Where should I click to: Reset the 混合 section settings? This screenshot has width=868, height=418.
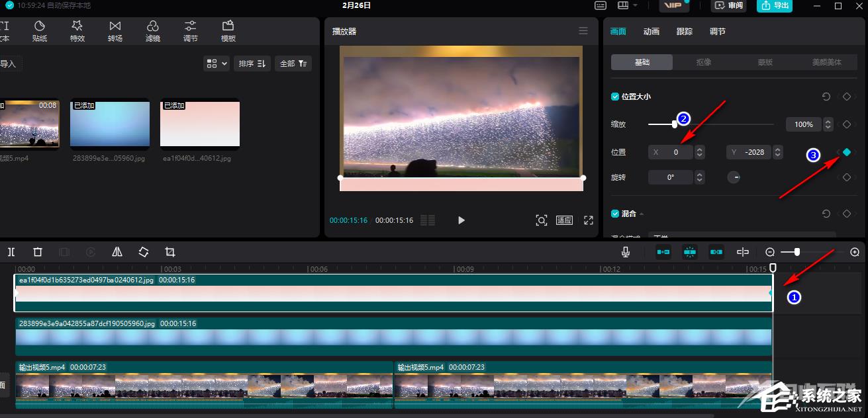826,214
